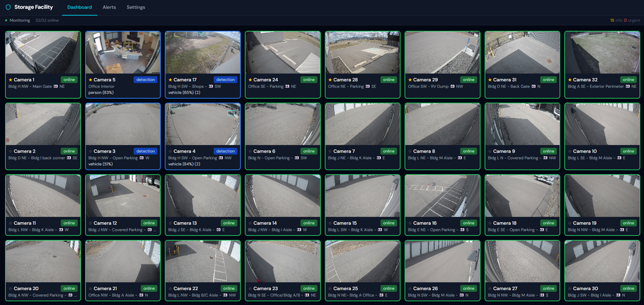Click the star outline icon next to Camera 25
This screenshot has width=644, height=305.
tap(330, 289)
